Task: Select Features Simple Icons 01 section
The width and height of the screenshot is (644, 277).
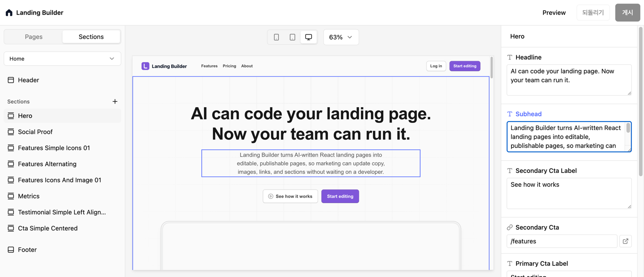Action: point(62,148)
